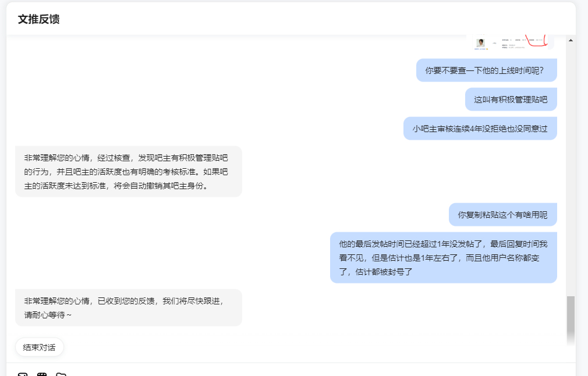Select the message about 小吧主审核连续4年
Screen dimensions: 588x376
point(480,129)
